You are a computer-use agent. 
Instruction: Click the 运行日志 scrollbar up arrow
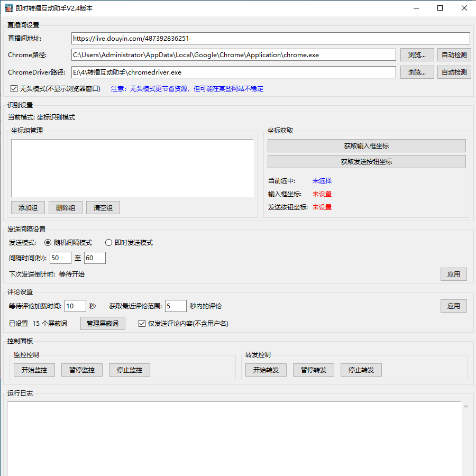click(465, 407)
